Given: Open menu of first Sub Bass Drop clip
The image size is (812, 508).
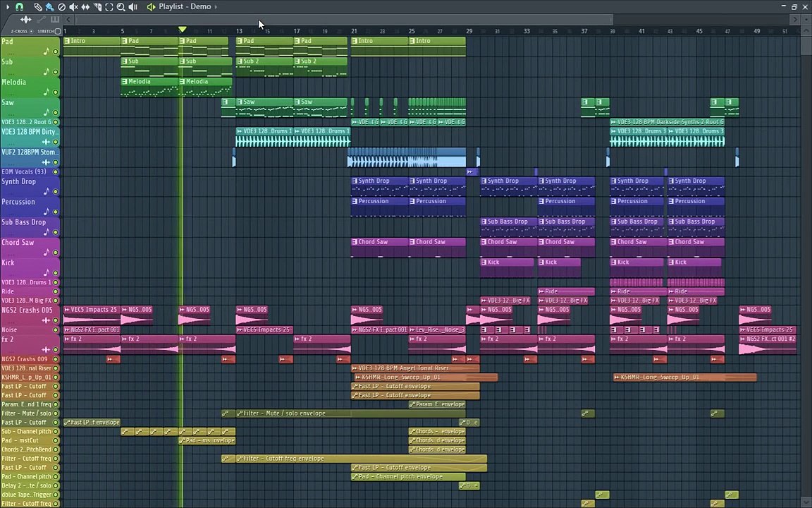Looking at the screenshot, I should tap(484, 222).
